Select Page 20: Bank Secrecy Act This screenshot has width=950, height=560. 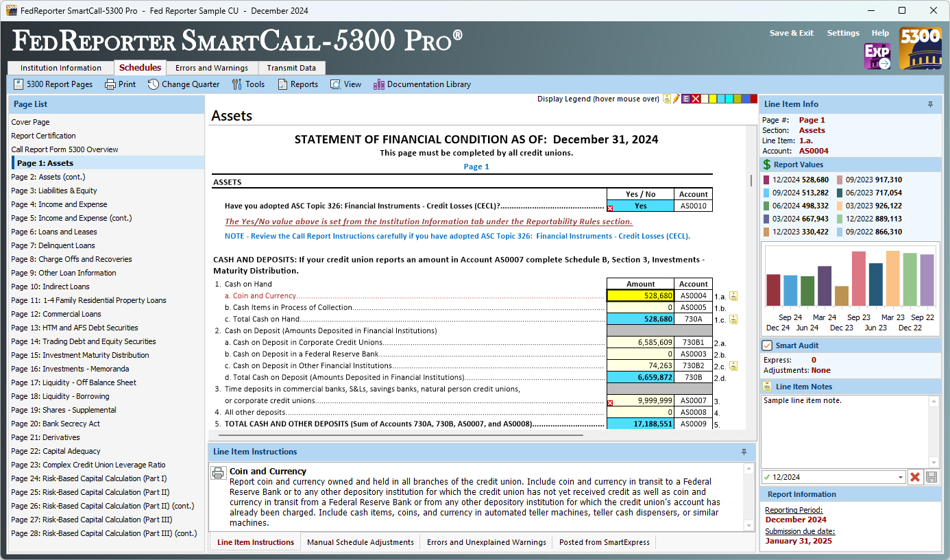coord(56,424)
